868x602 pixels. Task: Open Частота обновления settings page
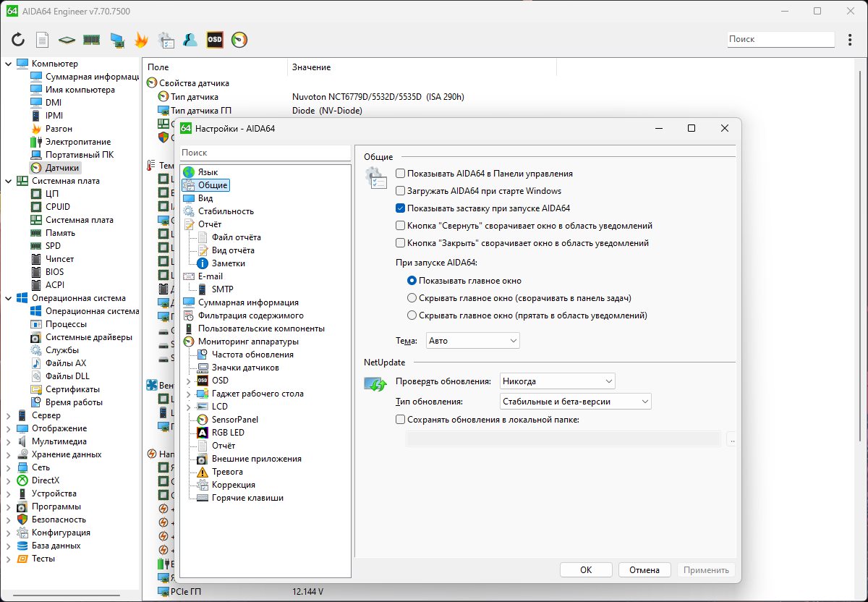(245, 355)
